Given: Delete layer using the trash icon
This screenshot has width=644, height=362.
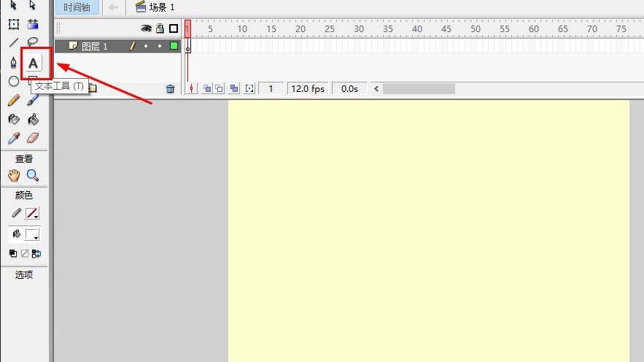Looking at the screenshot, I should tap(171, 89).
